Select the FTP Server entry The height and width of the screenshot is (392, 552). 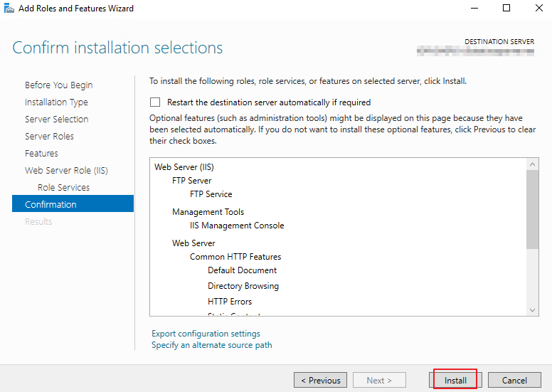tap(192, 181)
